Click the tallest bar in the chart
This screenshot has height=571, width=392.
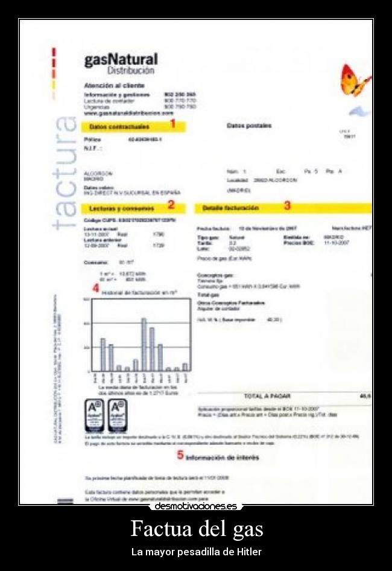tap(144, 345)
